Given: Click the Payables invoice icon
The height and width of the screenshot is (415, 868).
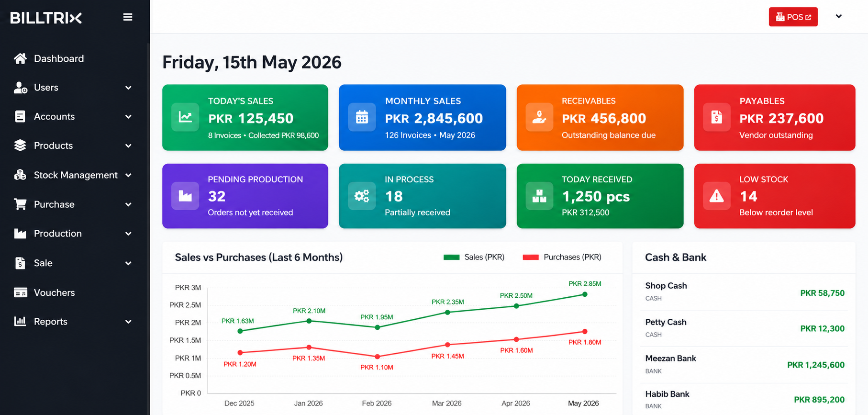Looking at the screenshot, I should tap(717, 117).
